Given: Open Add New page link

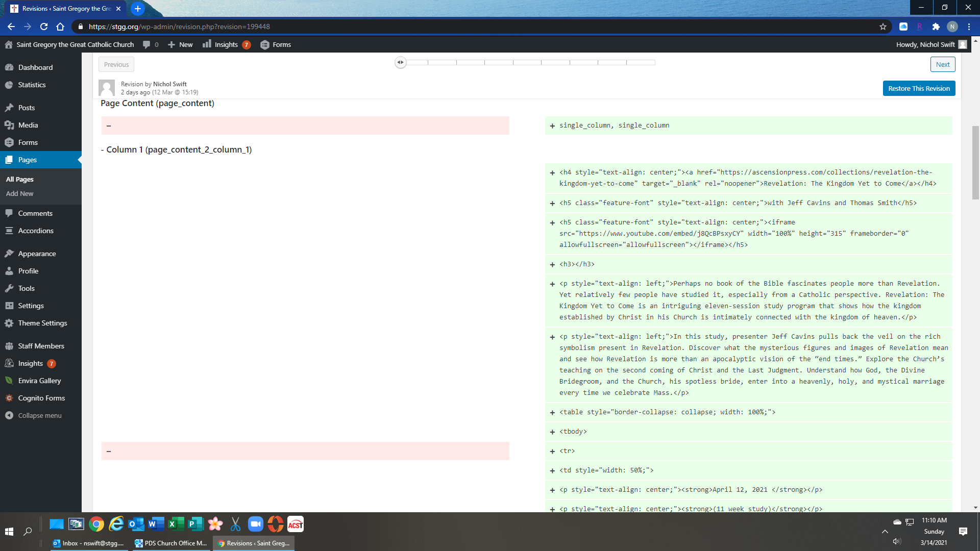Looking at the screenshot, I should coord(20,193).
